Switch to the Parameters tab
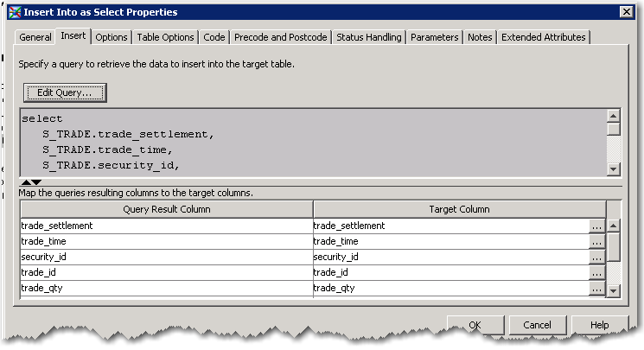The image size is (644, 350). (435, 37)
